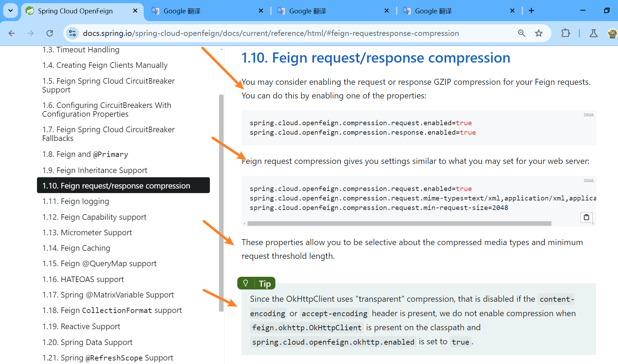Open 1.13. Micrometer Support
Screen dimensions: 618x364
[x=87, y=232]
